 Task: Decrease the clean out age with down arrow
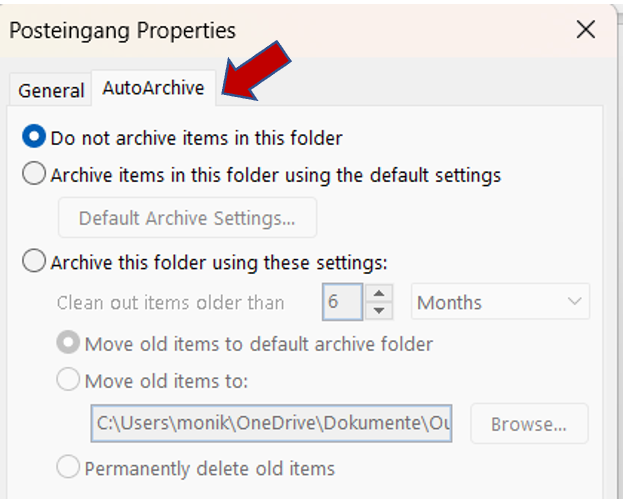tap(379, 311)
